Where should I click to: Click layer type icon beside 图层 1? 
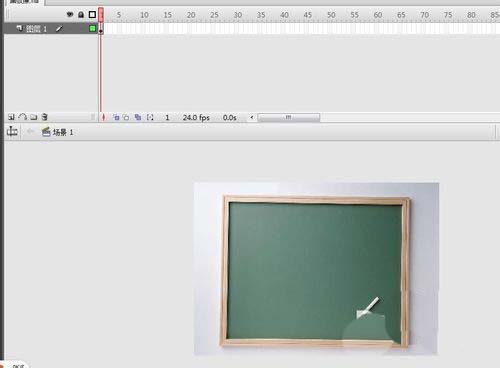coord(20,28)
